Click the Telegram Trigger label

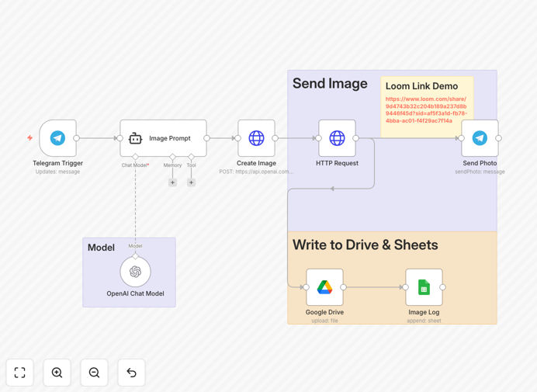point(58,163)
